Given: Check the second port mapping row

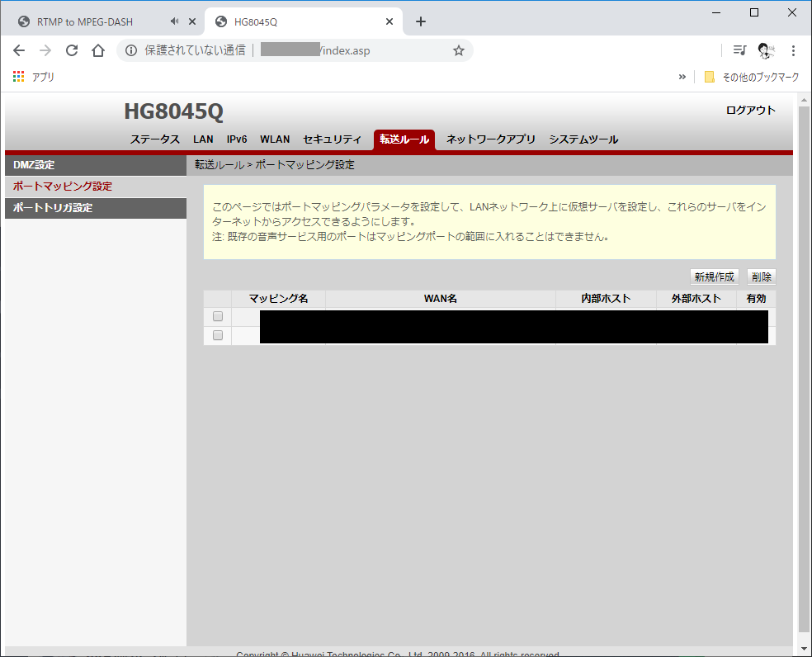Looking at the screenshot, I should [218, 335].
